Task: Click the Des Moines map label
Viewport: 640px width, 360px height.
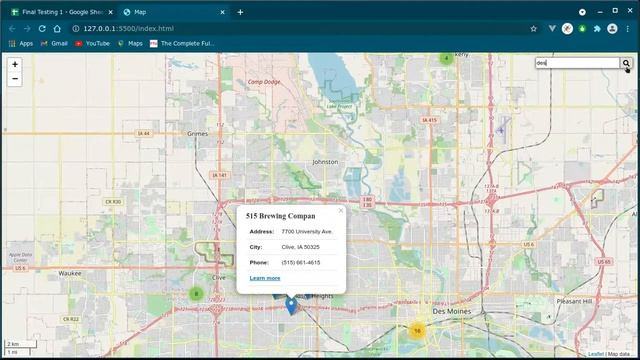Action: [451, 311]
